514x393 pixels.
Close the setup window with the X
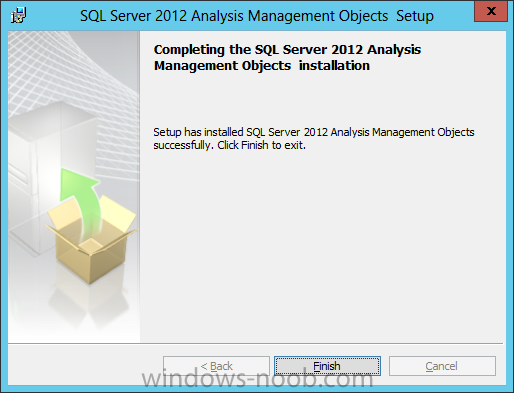491,11
